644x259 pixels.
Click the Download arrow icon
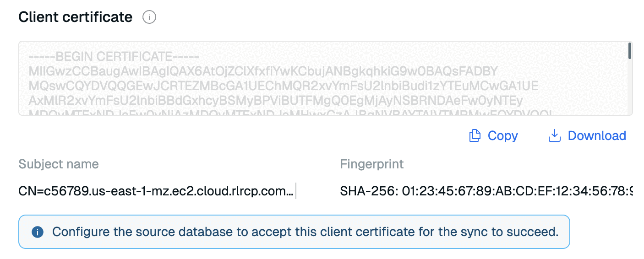click(x=554, y=135)
